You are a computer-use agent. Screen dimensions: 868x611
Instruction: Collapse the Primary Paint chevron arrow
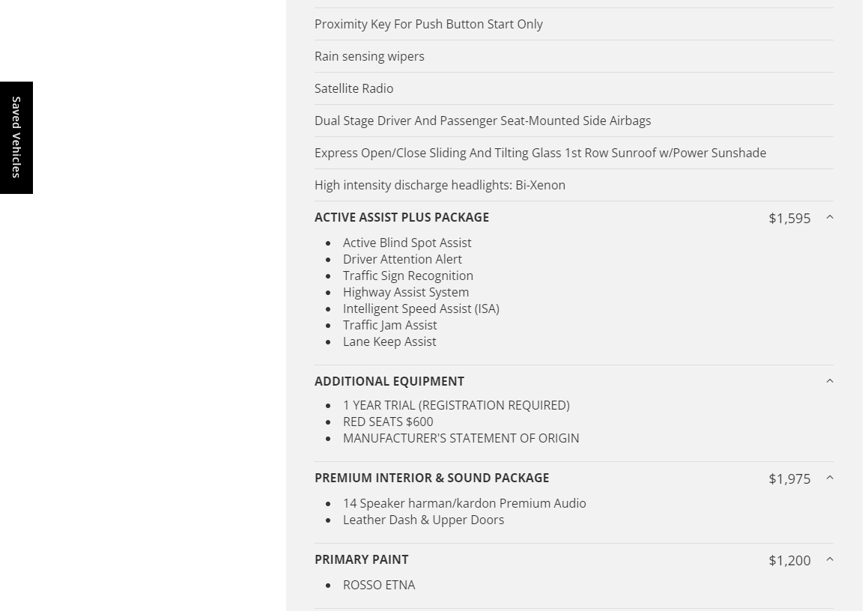point(829,559)
